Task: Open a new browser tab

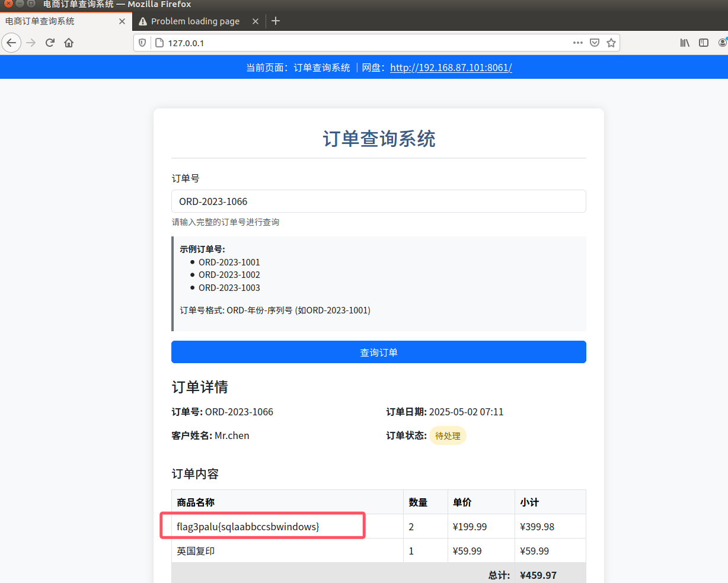Action: pyautogui.click(x=276, y=21)
